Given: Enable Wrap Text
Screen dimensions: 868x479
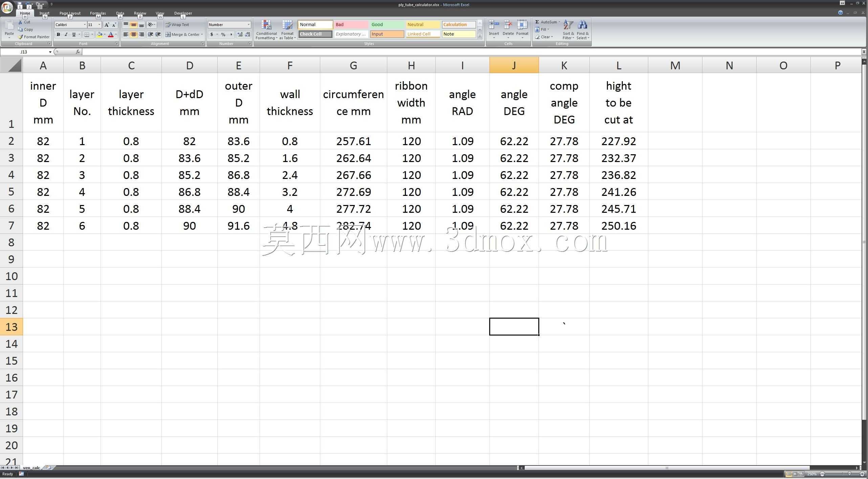Looking at the screenshot, I should pos(177,25).
